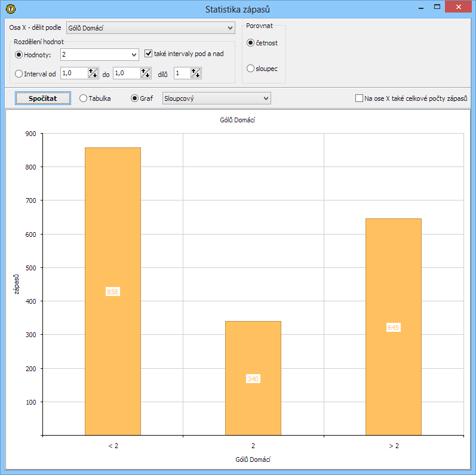
Task: Click the '900' y-axis value
Action: 30,134
